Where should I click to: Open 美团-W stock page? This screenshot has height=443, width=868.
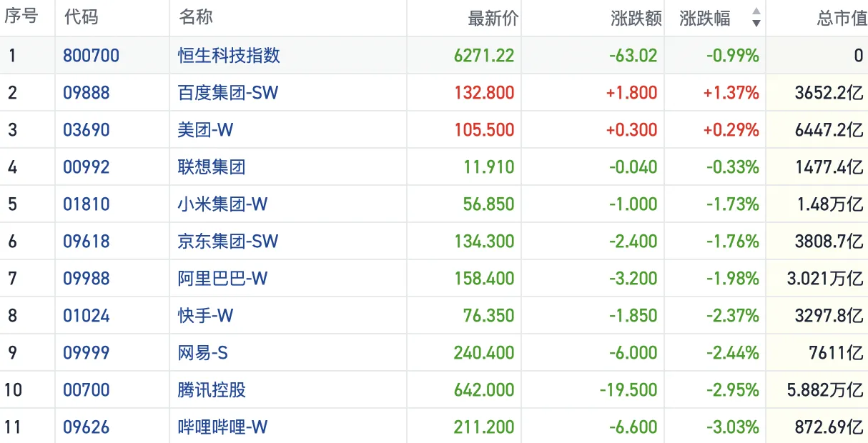click(205, 130)
